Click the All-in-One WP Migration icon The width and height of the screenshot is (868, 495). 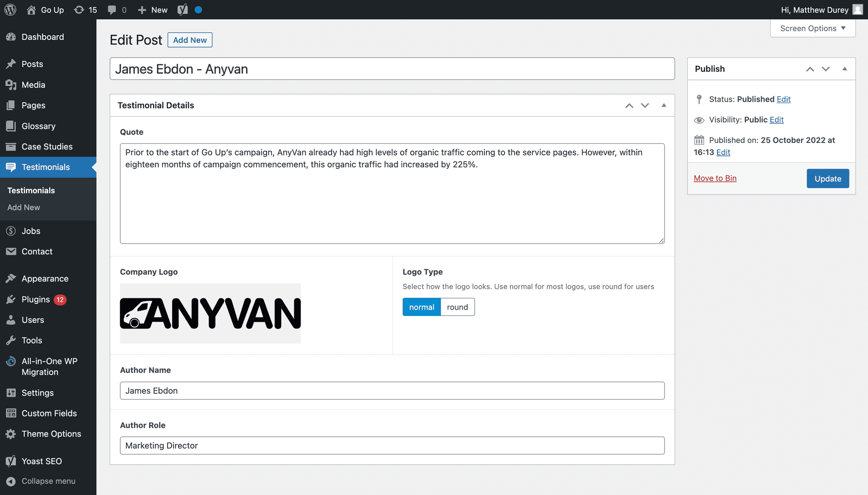11,361
